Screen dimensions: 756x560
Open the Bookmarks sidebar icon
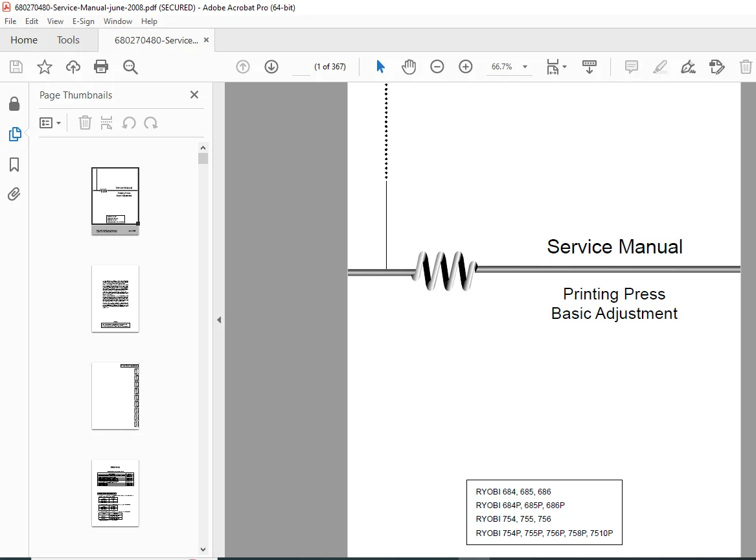(x=14, y=165)
